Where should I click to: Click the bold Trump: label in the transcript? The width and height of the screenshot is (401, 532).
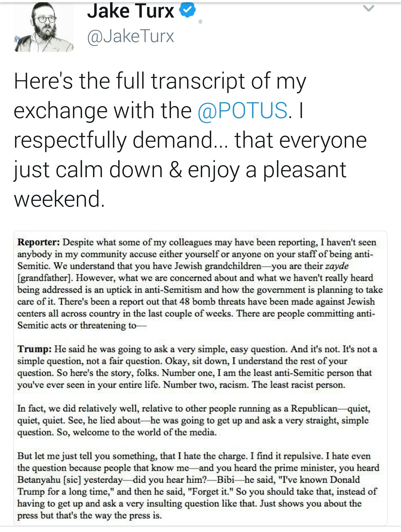pyautogui.click(x=35, y=349)
